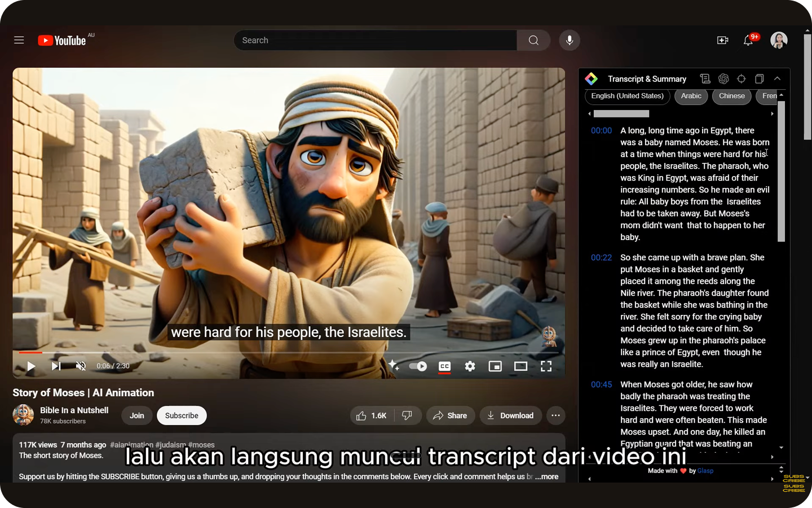Screen dimensions: 812x508
Task: Go to YouTube home via logo
Action: click(62, 41)
